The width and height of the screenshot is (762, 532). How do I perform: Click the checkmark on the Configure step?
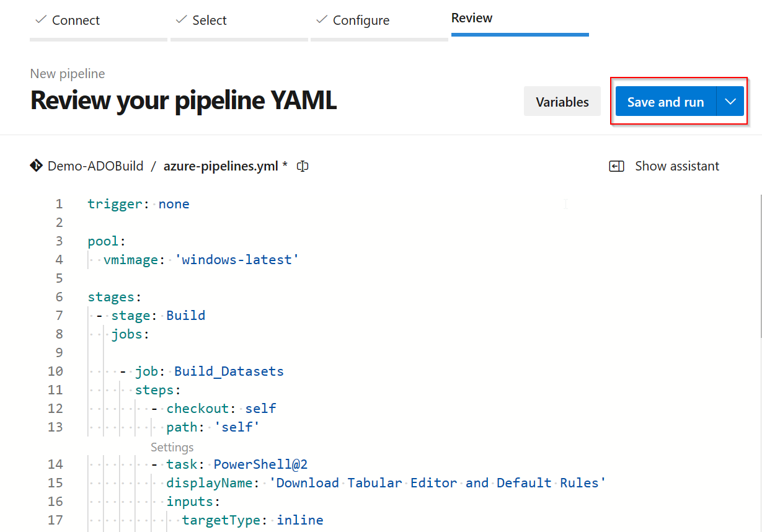[x=321, y=19]
